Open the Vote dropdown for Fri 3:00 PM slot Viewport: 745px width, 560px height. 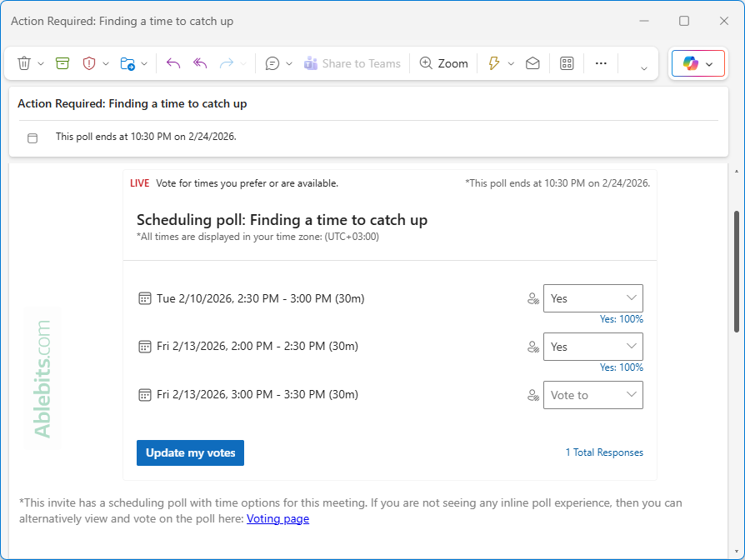point(592,395)
